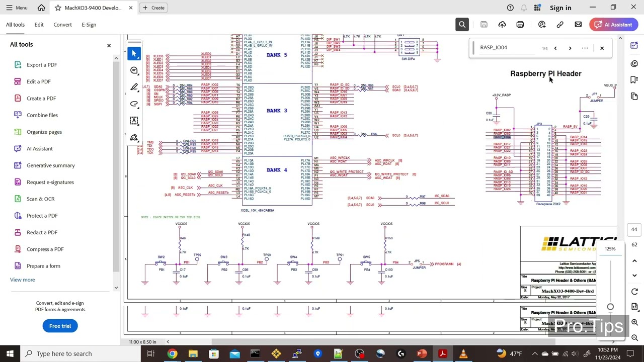Viewport: 644px width, 362px height.
Task: Open the Find text search icon
Action: coord(462,25)
